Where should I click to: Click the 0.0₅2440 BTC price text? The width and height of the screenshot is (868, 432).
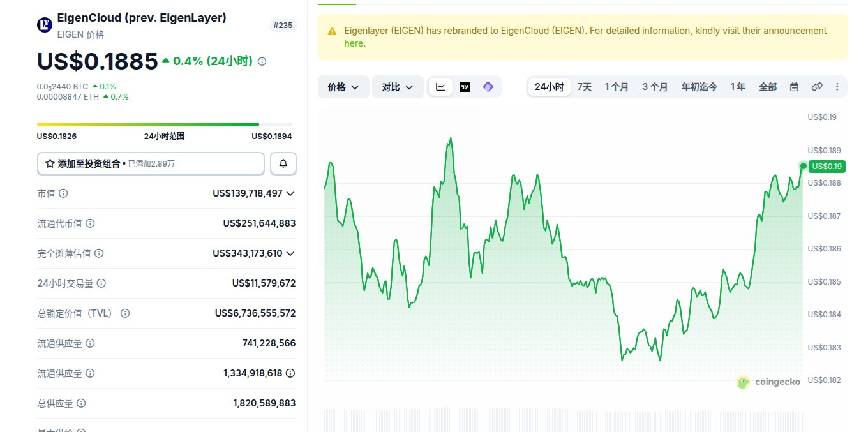pyautogui.click(x=63, y=86)
